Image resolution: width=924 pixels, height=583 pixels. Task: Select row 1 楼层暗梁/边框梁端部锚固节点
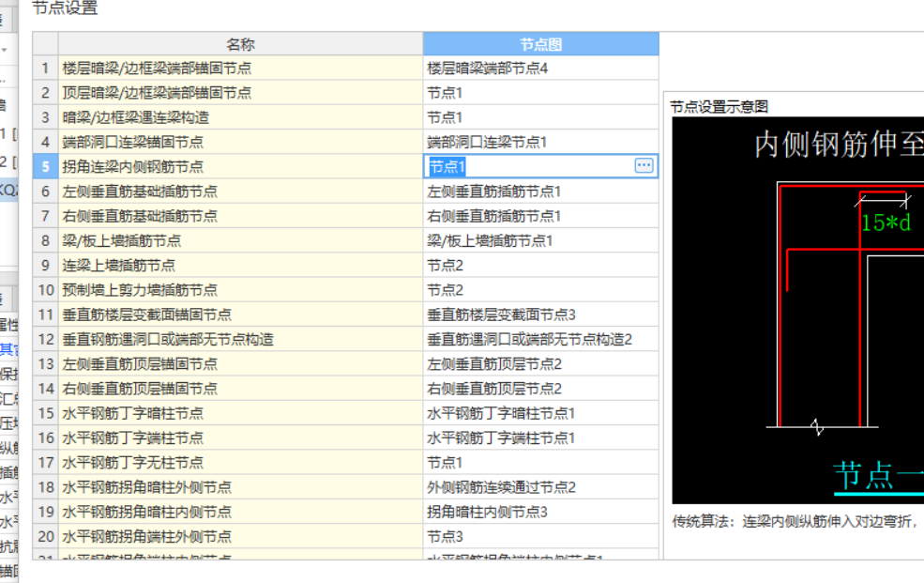click(240, 69)
